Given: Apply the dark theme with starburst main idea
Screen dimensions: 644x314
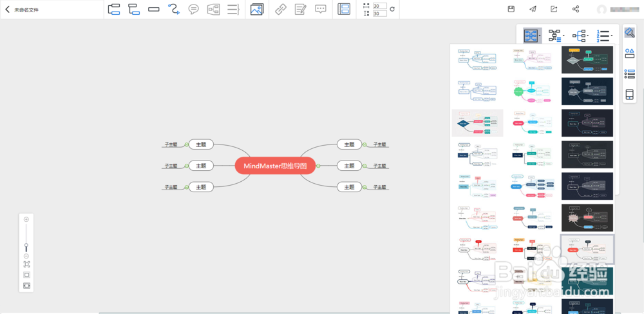Looking at the screenshot, I should point(587,217).
